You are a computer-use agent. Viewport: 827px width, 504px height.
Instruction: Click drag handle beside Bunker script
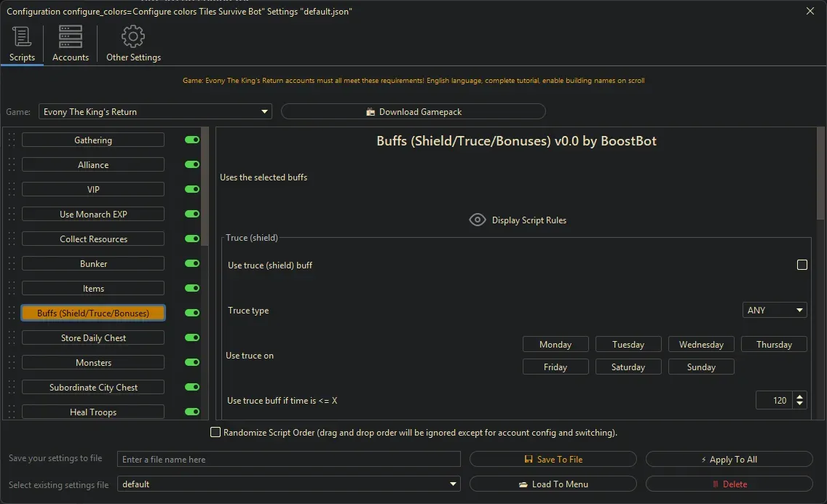pyautogui.click(x=12, y=264)
